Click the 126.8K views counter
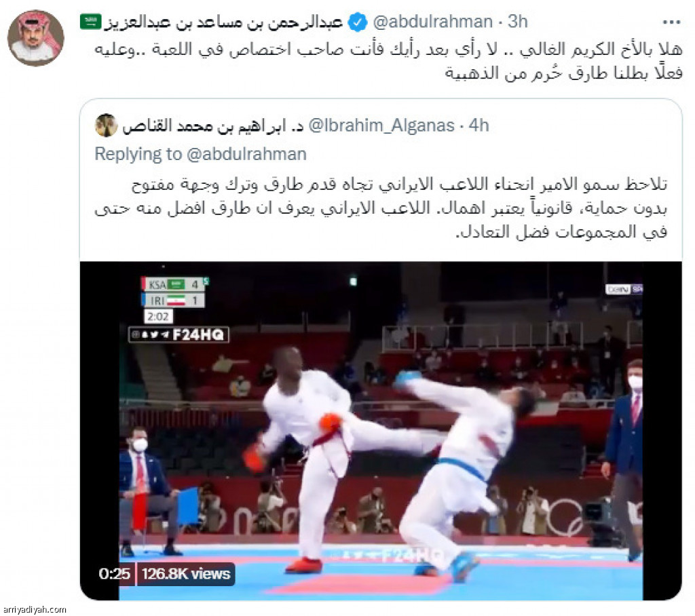Screen dimensions: 695x616 186,574
